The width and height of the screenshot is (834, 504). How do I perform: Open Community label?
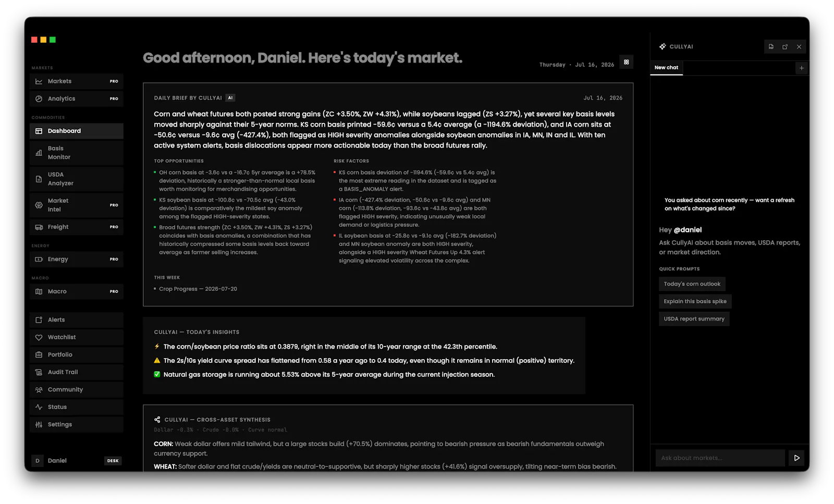click(x=65, y=390)
